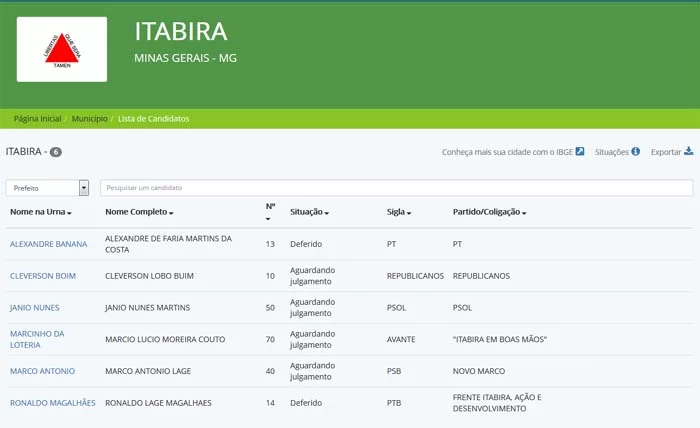Open candidate MARCINHO DA LOTERIA
The image size is (700, 428).
click(x=37, y=339)
